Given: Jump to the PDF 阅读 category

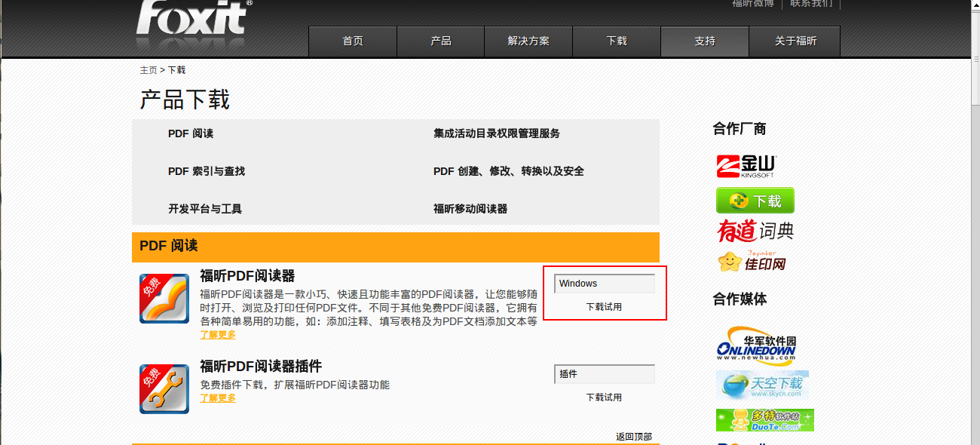Looking at the screenshot, I should click(x=191, y=133).
